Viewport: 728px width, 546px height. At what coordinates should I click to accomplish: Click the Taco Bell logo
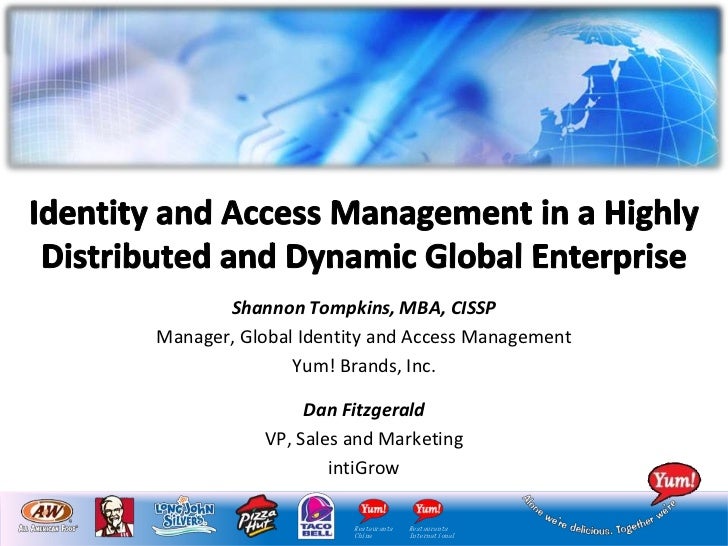(316, 516)
